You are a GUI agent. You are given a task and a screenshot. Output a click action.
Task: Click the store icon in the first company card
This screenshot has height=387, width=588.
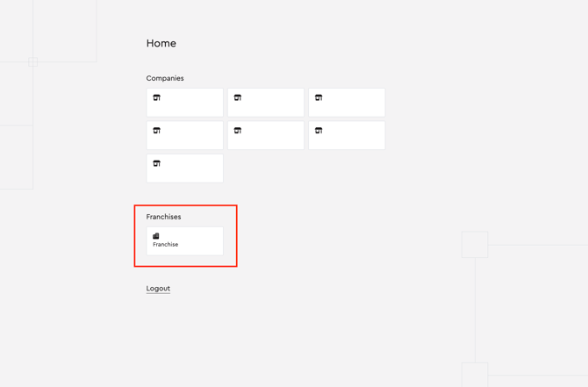click(x=157, y=97)
